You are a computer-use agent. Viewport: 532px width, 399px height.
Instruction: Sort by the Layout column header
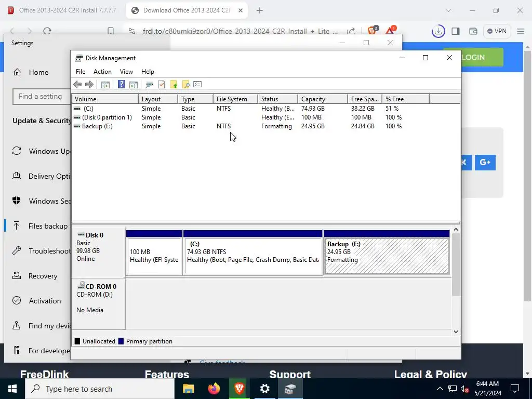pos(158,99)
